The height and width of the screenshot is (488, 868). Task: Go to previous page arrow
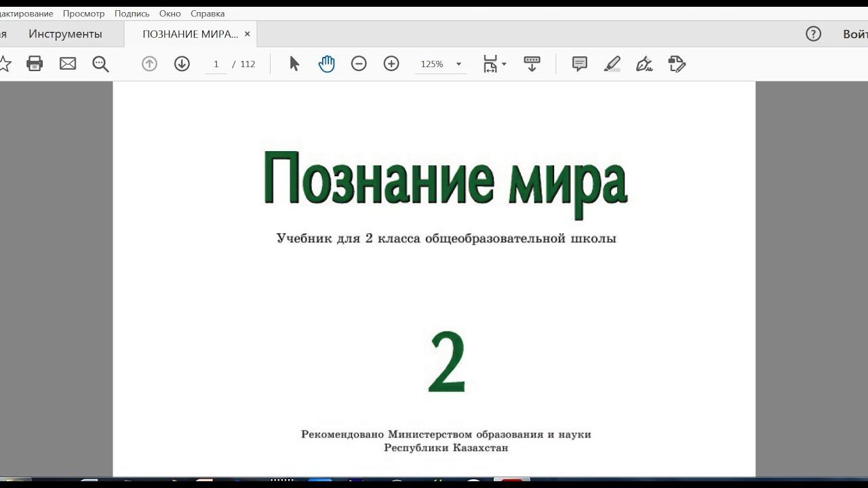[x=149, y=64]
